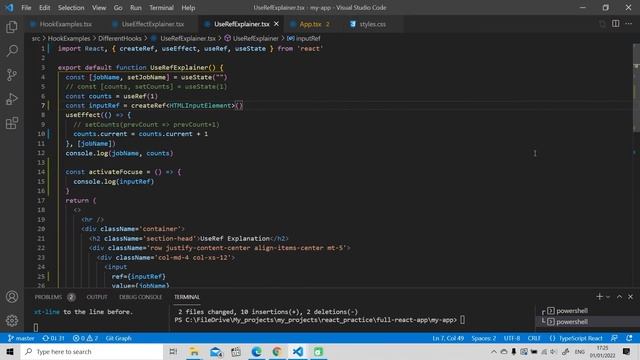Switch to VS Code taskbar icon
The height and width of the screenshot is (360, 640).
298,351
